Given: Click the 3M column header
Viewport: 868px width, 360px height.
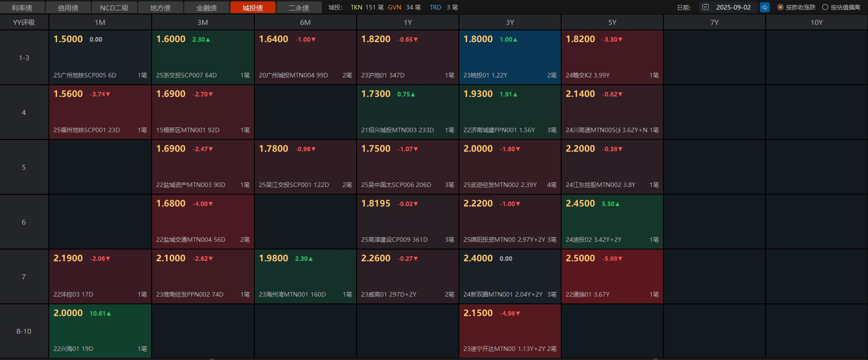Looking at the screenshot, I should pos(203,22).
